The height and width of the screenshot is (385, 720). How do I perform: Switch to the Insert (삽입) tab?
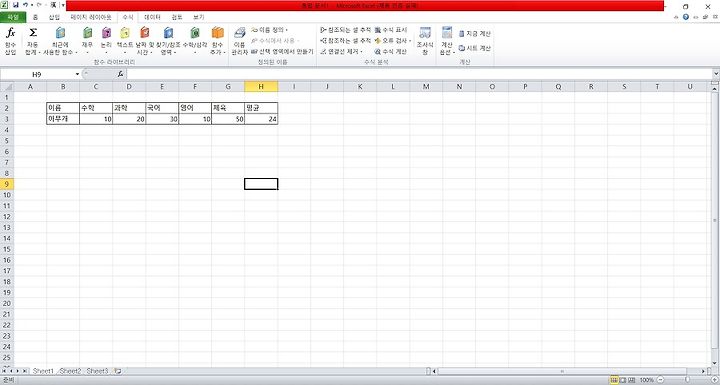coord(54,17)
